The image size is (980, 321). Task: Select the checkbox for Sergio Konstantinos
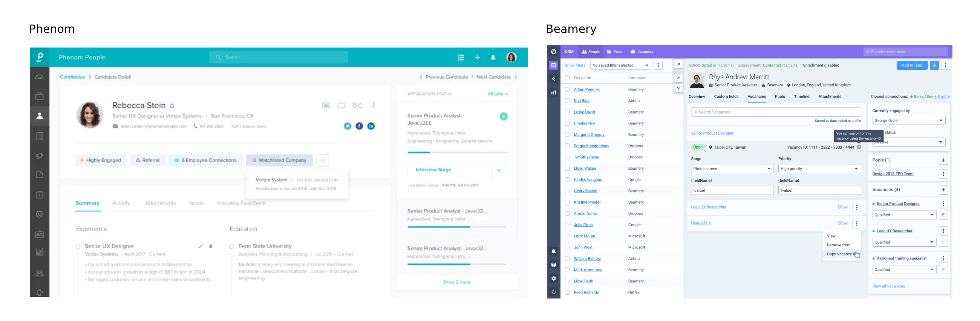567,146
